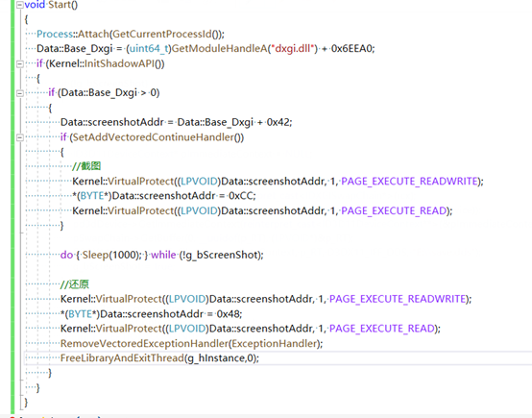Click 'Kernel::InitShadowAPI()' call

[x=106, y=63]
